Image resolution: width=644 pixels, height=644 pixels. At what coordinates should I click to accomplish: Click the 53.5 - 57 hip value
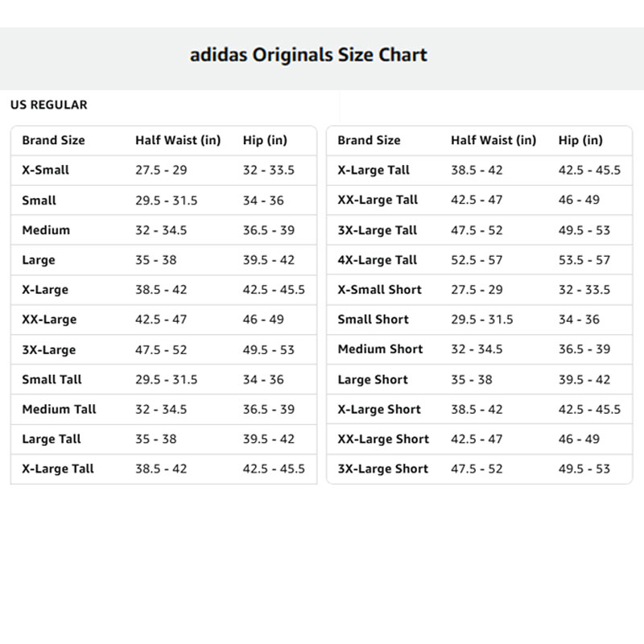(x=584, y=260)
